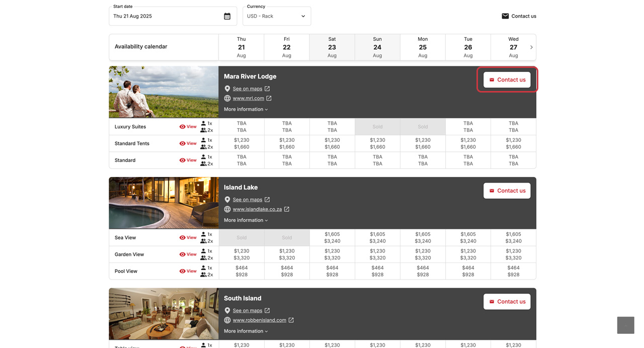Expand More information for South Island
Image resolution: width=644 pixels, height=348 pixels.
246,331
